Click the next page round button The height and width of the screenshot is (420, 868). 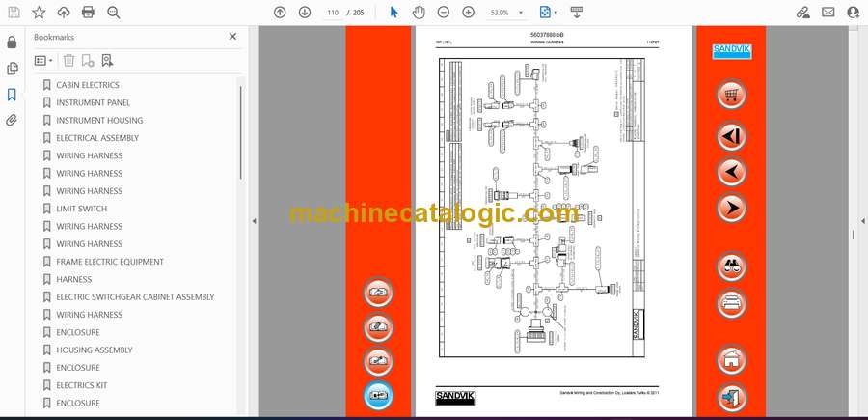[x=731, y=208]
